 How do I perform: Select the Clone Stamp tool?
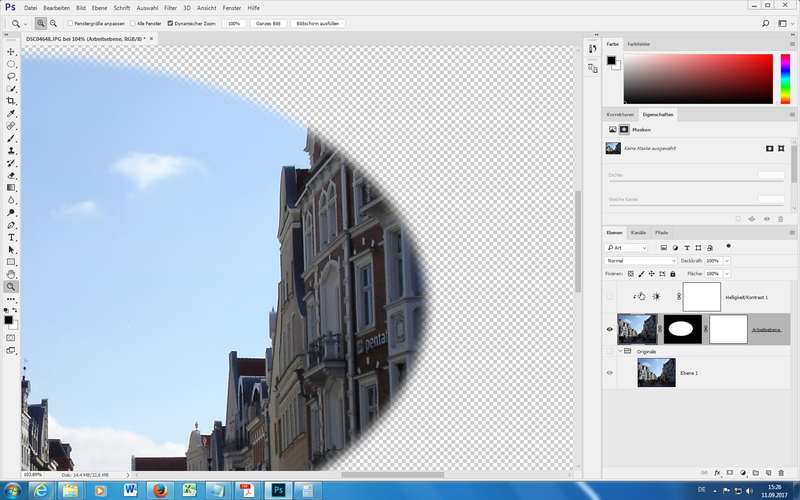click(11, 150)
